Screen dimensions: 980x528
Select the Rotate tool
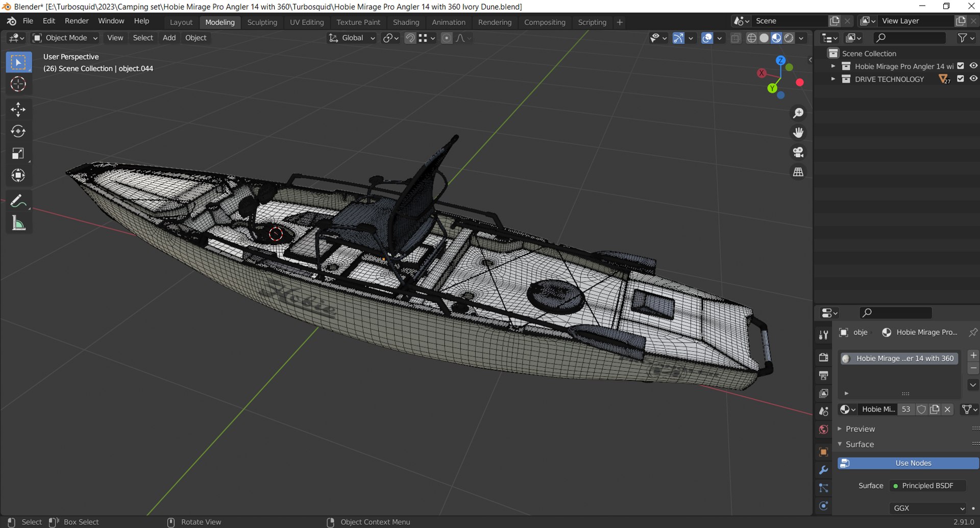coord(18,131)
